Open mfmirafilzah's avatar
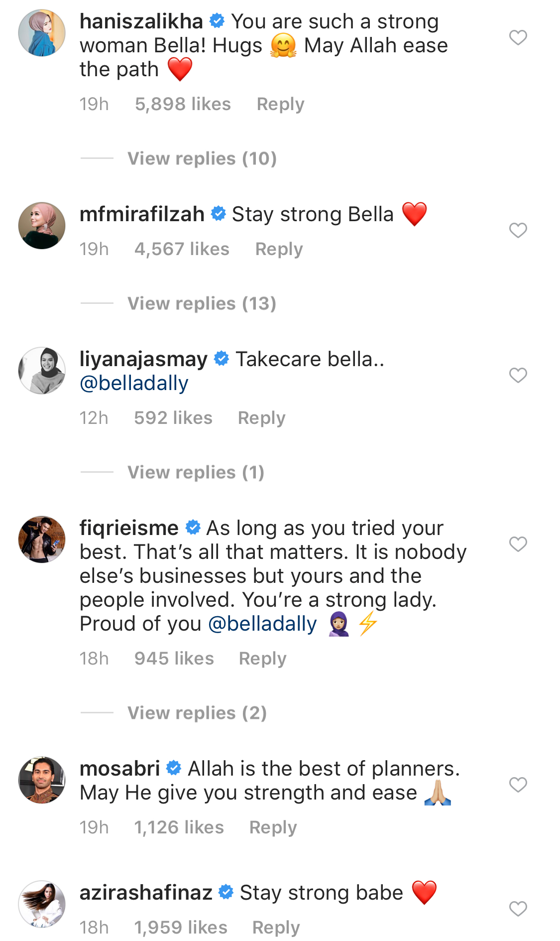560x941 pixels. pos(42,226)
